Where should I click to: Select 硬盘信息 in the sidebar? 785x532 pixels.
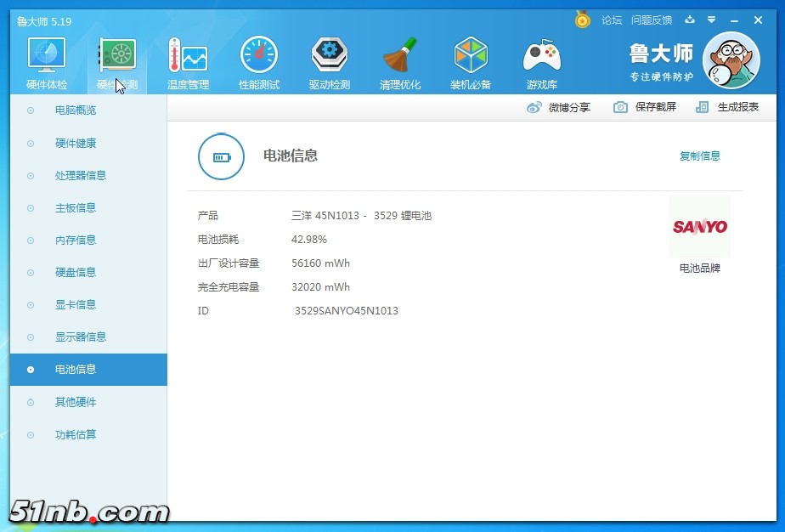(76, 273)
